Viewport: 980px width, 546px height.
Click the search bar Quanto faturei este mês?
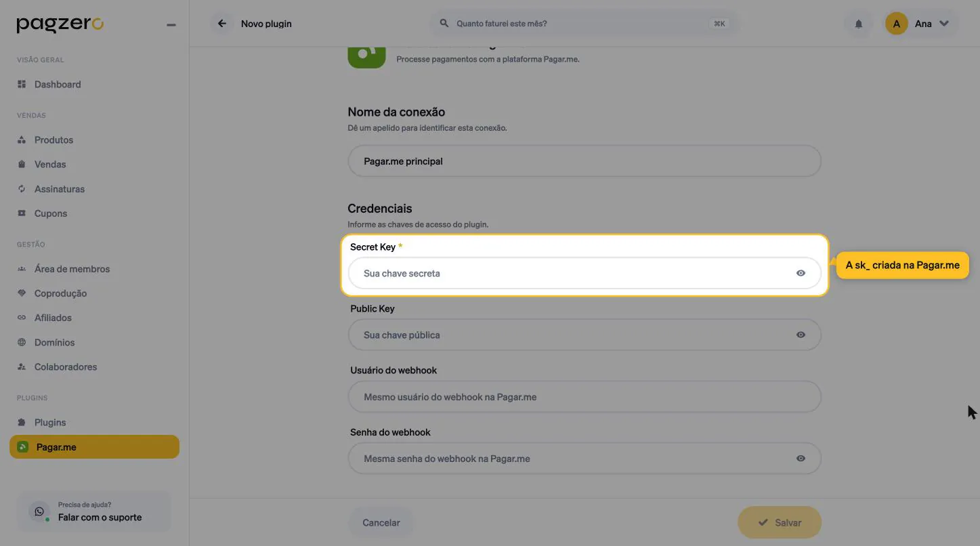[x=584, y=24]
